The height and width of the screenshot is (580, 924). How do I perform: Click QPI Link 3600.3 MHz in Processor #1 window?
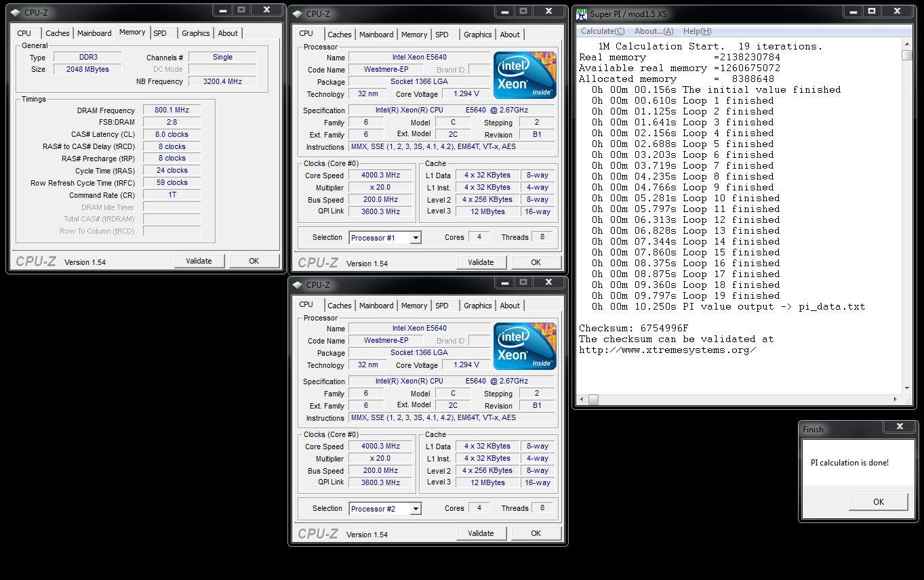click(380, 211)
